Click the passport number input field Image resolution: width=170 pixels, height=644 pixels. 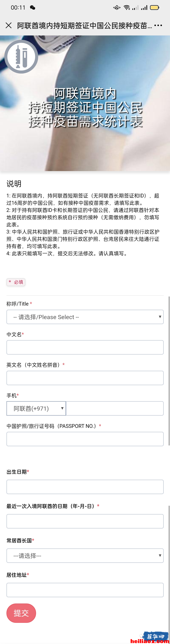point(85,439)
